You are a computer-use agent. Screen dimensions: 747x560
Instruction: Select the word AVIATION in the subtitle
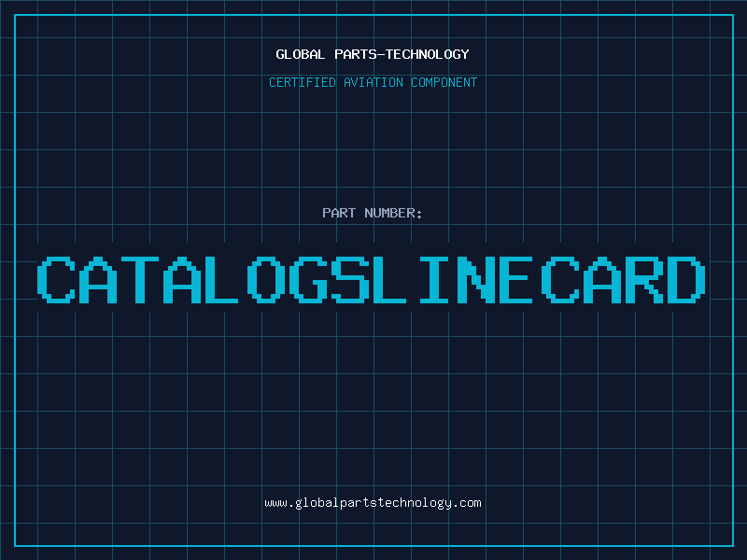click(x=373, y=82)
